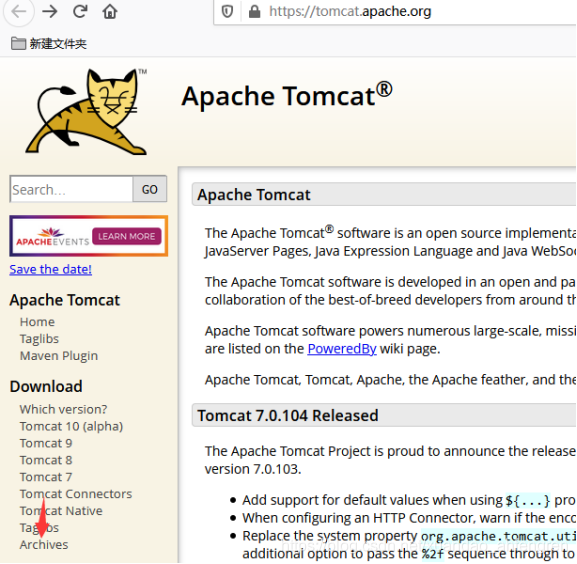Click the Apache Tomcat sidebar heading
577x564 pixels.
65,300
